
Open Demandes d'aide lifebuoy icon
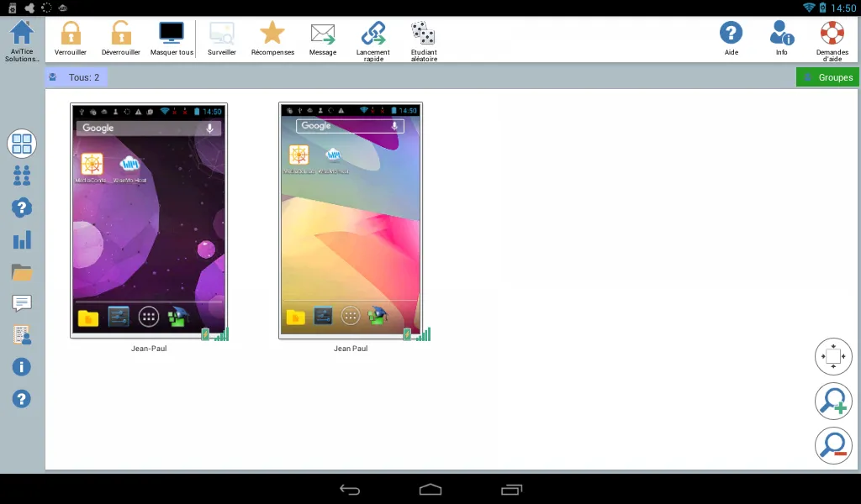(x=832, y=33)
